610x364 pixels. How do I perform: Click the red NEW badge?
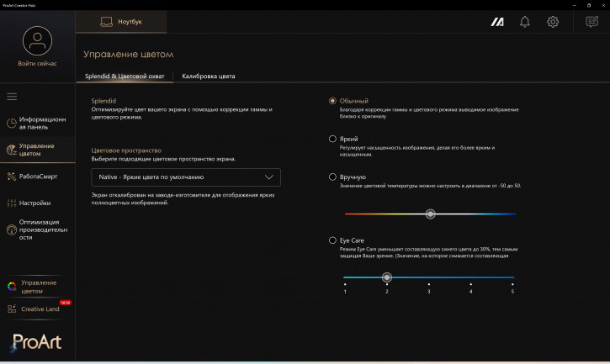pos(65,302)
